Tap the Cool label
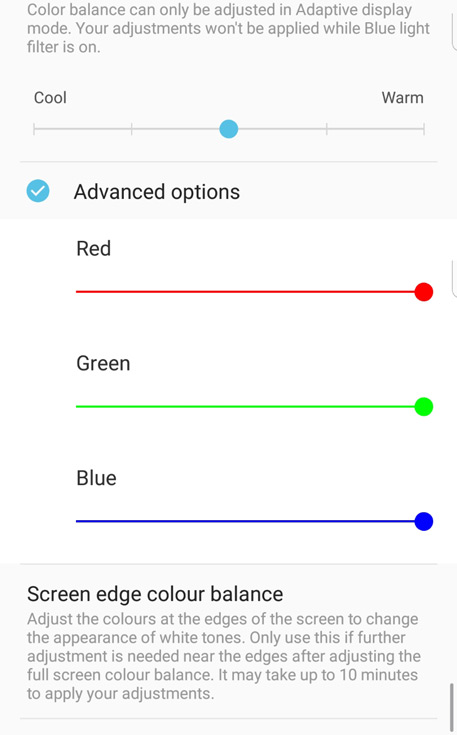 [50, 98]
